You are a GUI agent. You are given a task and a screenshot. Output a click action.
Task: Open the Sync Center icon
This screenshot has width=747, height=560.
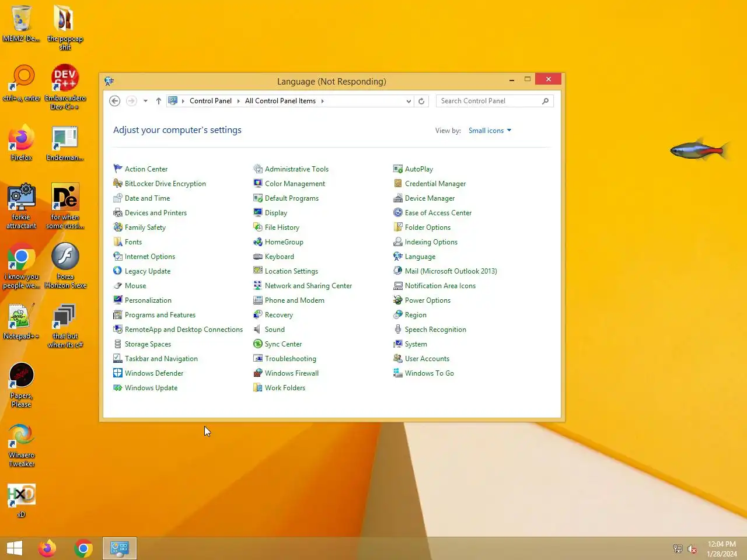[258, 344]
